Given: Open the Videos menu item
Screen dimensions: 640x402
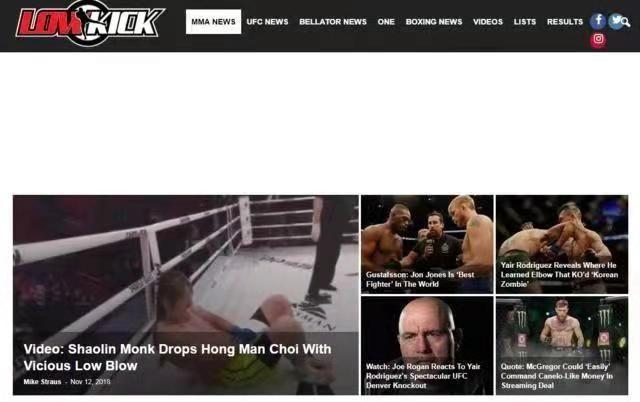Looking at the screenshot, I should (488, 22).
